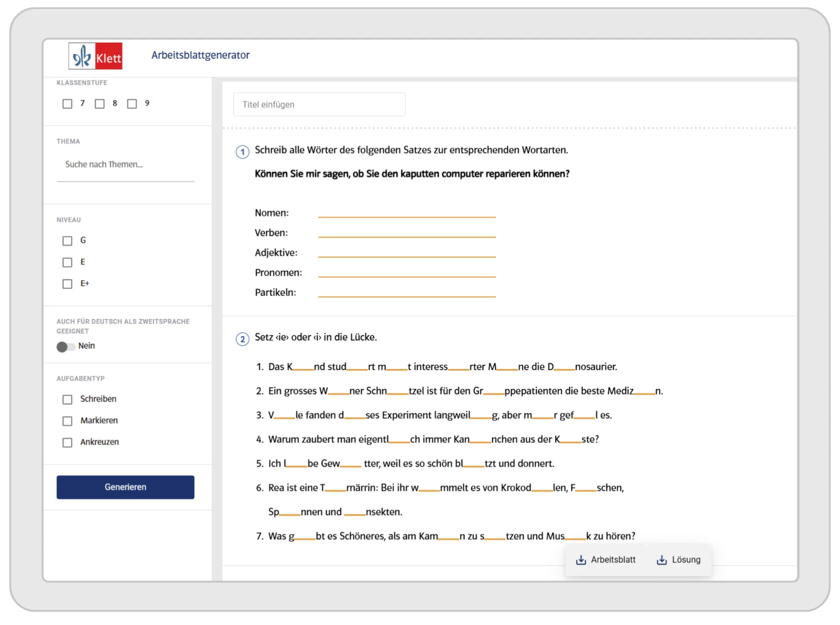Check the Klassenstufe 8 checkbox

click(x=100, y=104)
